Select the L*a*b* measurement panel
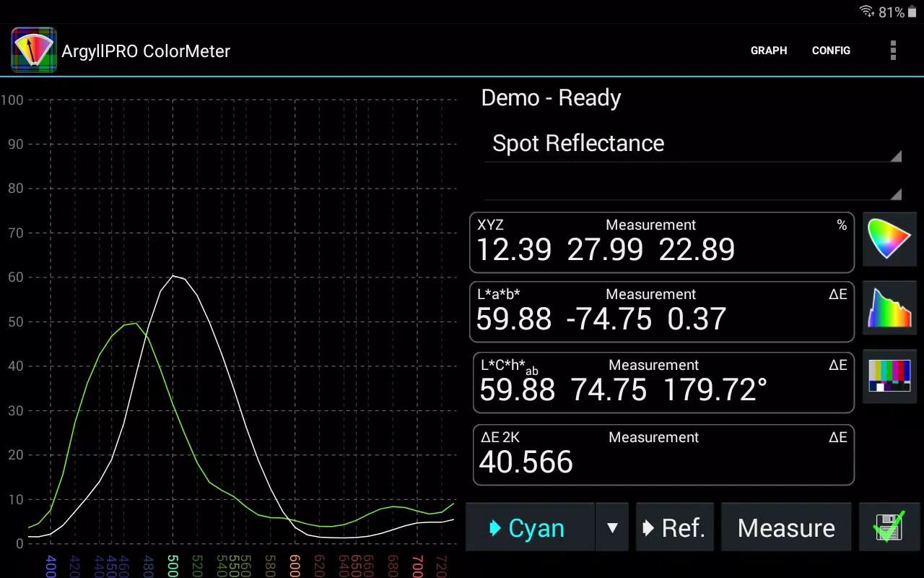This screenshot has height=578, width=924. [662, 311]
